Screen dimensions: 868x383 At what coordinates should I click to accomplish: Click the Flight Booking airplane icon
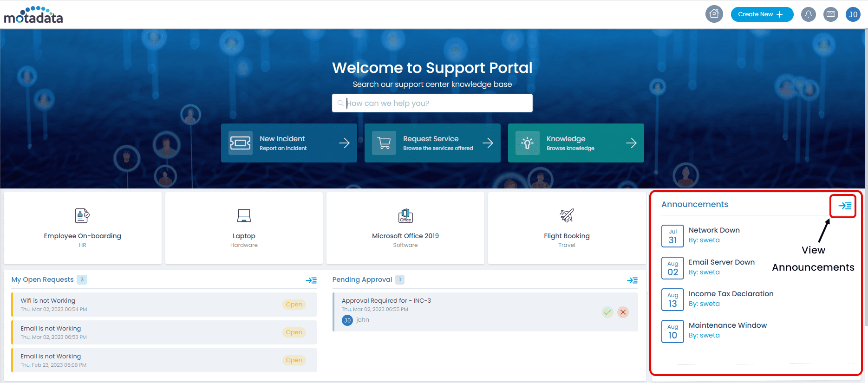[567, 215]
